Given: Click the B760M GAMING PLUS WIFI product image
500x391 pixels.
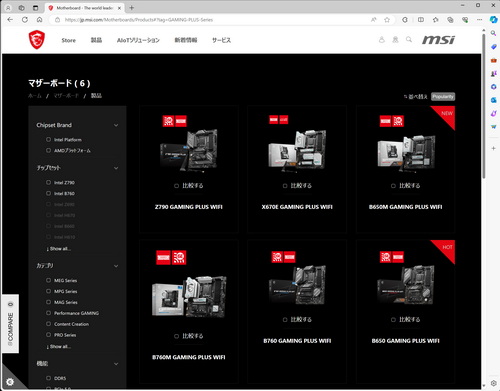Looking at the screenshot, I should [189, 296].
